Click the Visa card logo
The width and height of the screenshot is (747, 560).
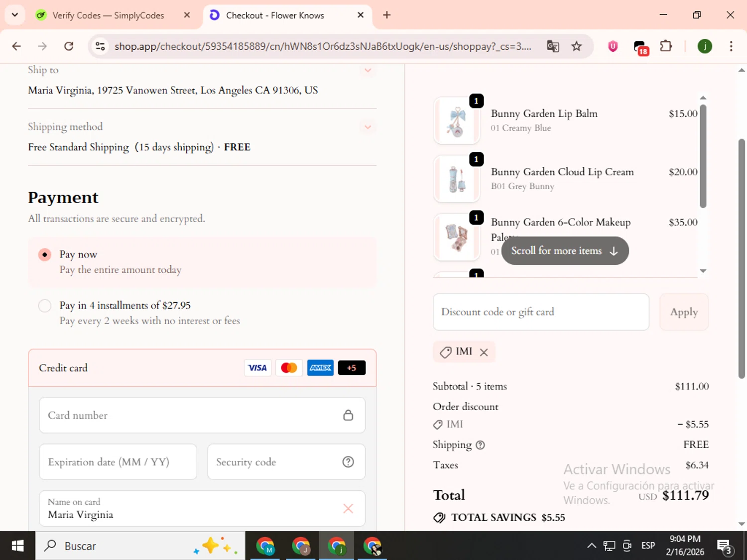point(257,368)
